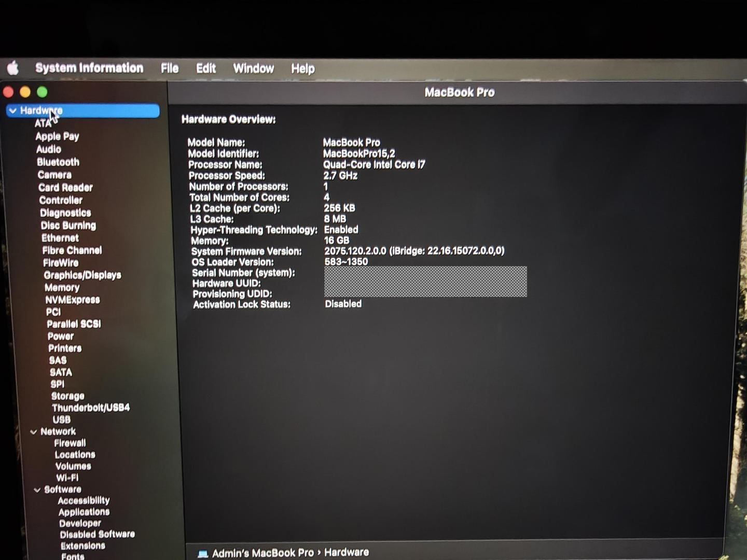
Task: Collapse the Software section chevron
Action: pyautogui.click(x=37, y=489)
